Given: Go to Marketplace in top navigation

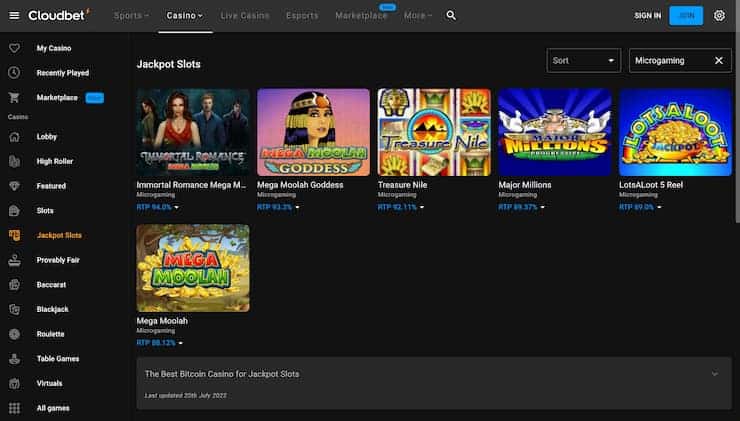Looking at the screenshot, I should coord(362,16).
